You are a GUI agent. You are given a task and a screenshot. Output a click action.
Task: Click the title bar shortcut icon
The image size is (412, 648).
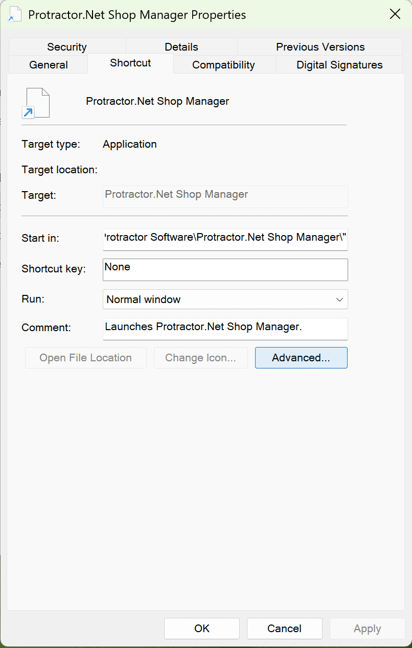coord(14,15)
